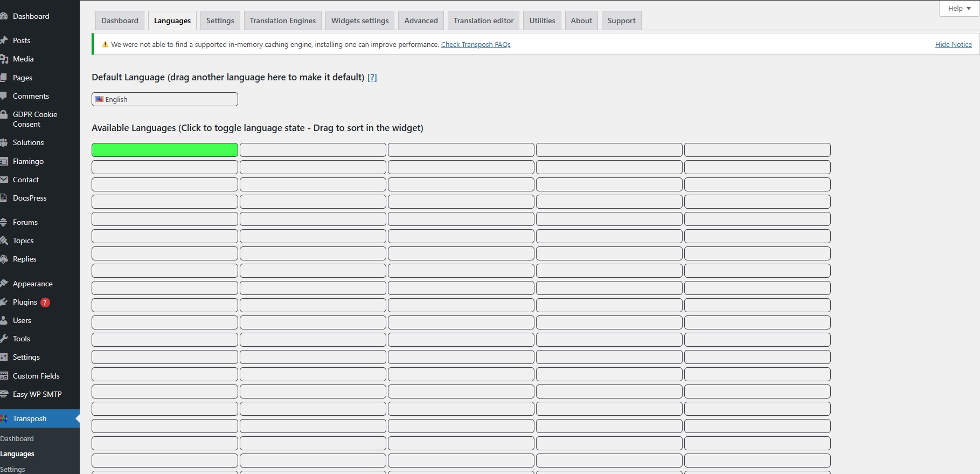
Task: Click the [?] help link beside Default Language
Action: pos(372,78)
